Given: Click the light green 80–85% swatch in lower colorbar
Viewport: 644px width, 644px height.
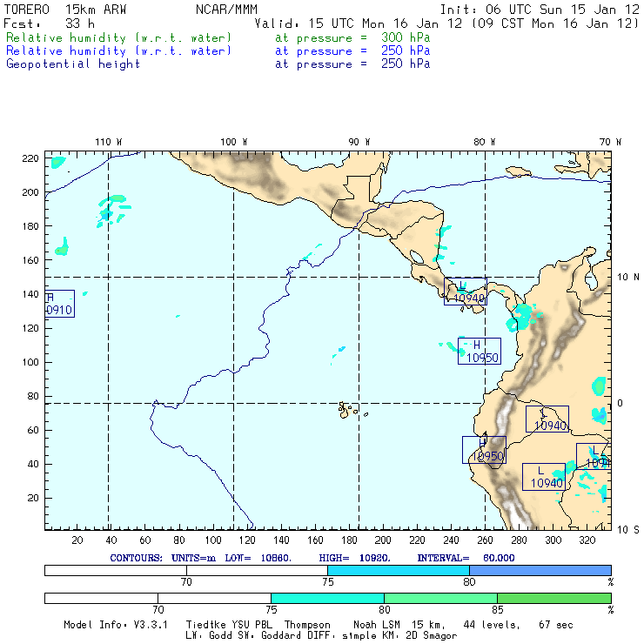Looking at the screenshot, I should pos(440,598).
